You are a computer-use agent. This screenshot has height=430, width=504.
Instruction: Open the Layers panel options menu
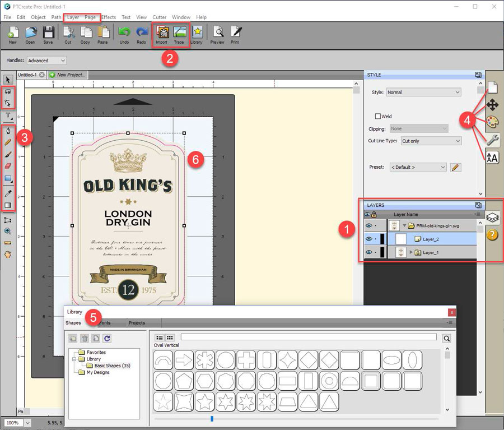pyautogui.click(x=478, y=214)
